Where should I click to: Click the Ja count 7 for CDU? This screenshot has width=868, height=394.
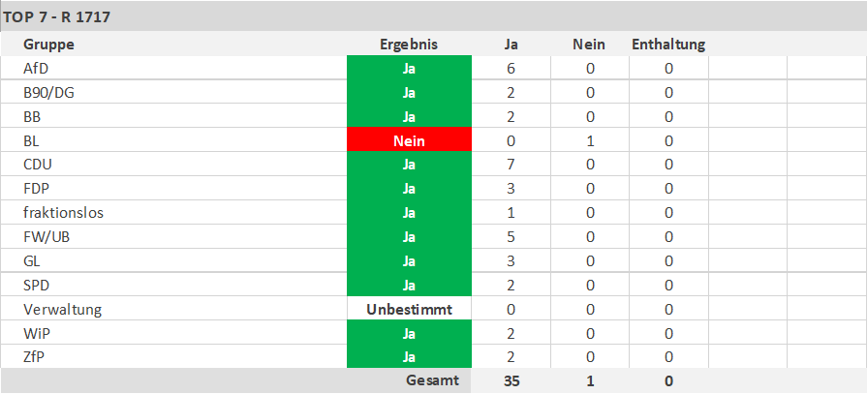pyautogui.click(x=511, y=165)
